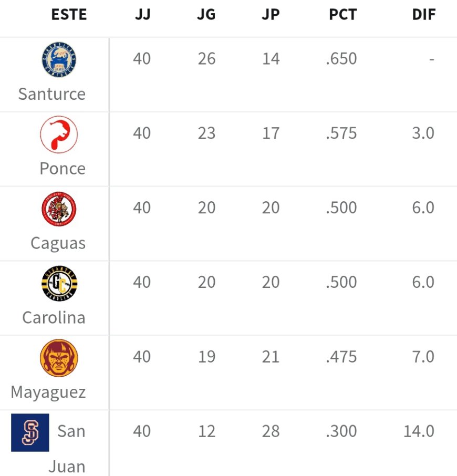The height and width of the screenshot is (476, 457).
Task: Click the JP losses column header
Action: point(271,15)
